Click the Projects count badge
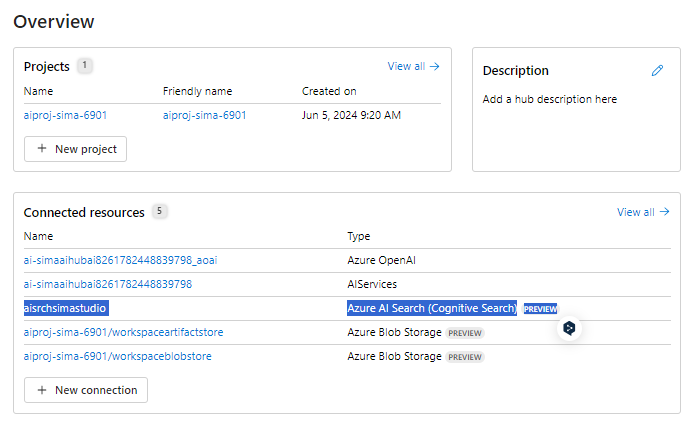Screen dimensions: 689x424 click(x=84, y=65)
